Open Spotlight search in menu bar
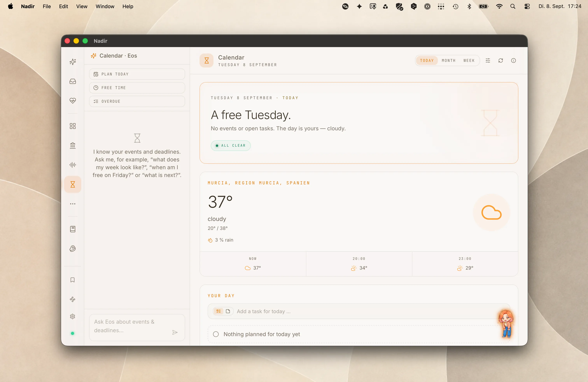 pyautogui.click(x=513, y=6)
